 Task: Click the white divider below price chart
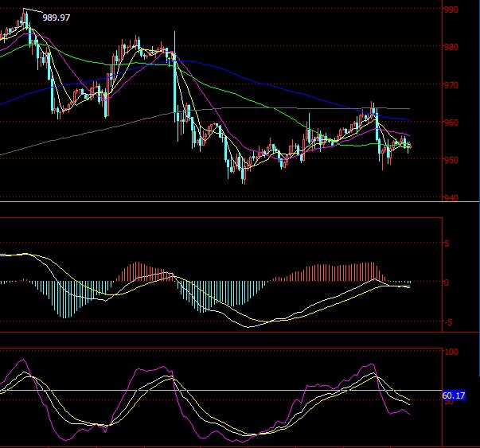(240, 202)
